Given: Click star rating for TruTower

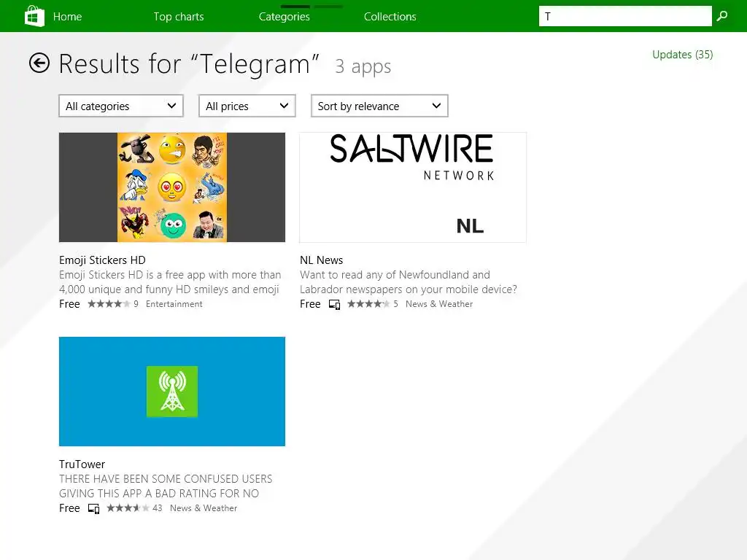Looking at the screenshot, I should pyautogui.click(x=128, y=508).
